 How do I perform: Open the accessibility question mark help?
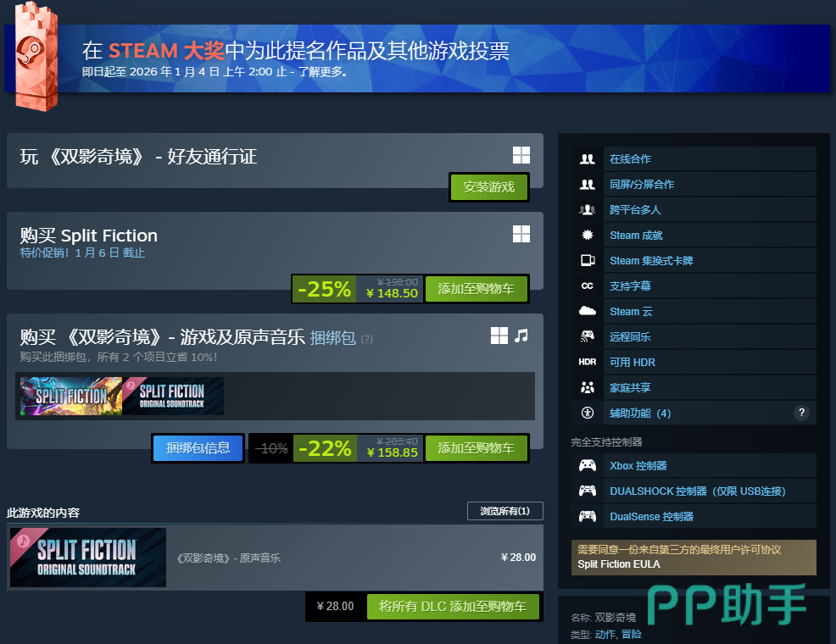pyautogui.click(x=800, y=413)
